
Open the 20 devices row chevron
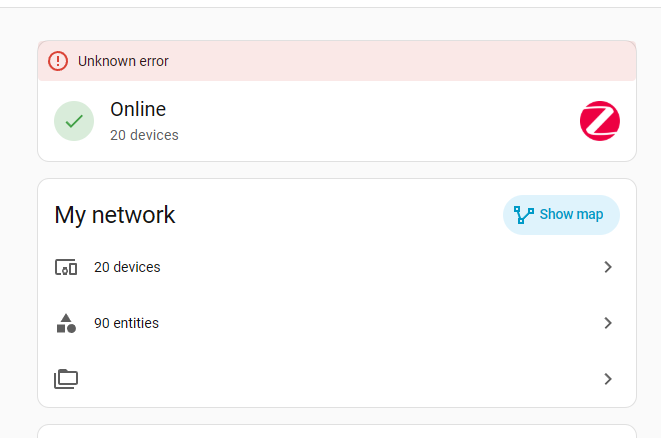click(x=607, y=267)
